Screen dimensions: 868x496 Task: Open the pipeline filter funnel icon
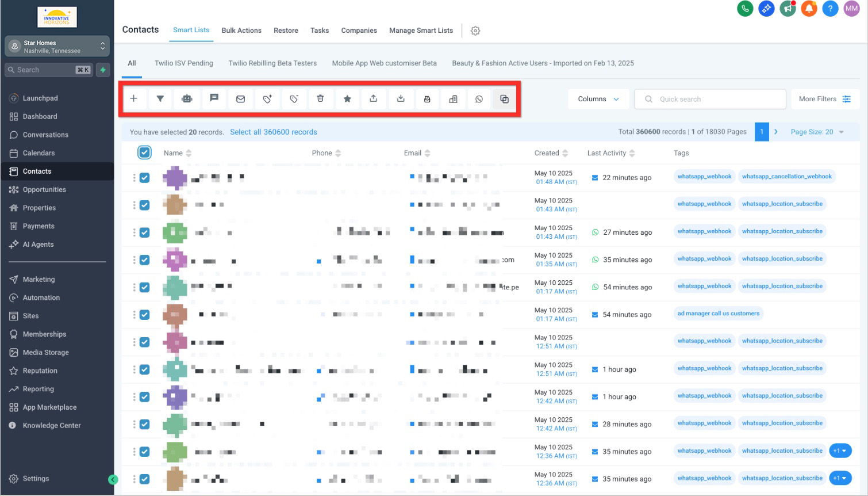tap(160, 98)
